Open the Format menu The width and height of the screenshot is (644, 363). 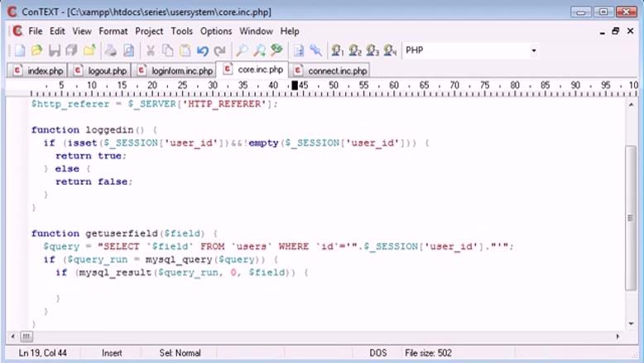coord(113,31)
